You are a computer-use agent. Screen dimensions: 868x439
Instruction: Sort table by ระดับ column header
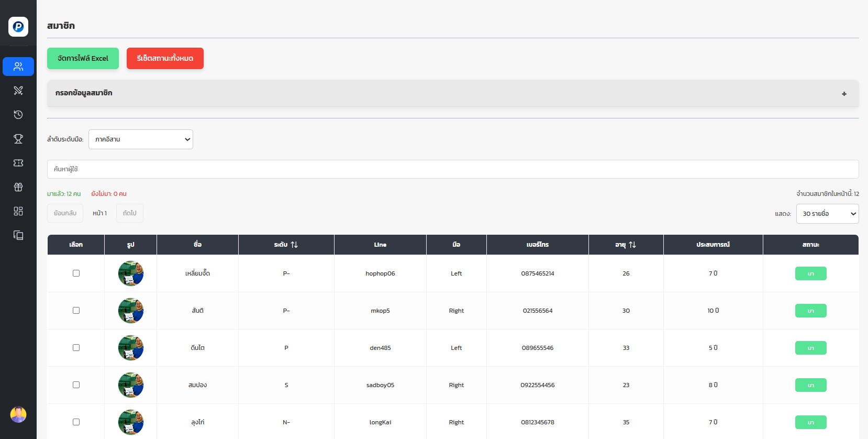click(x=286, y=245)
